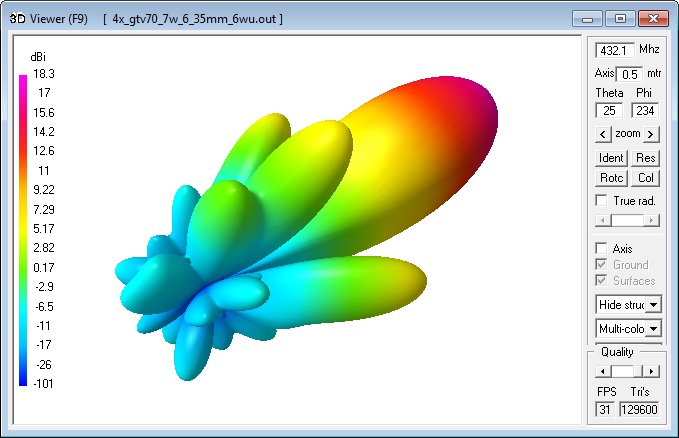Click the file name 4x_gtv70_7w_6_35mm_6wu.out in title

[194, 19]
